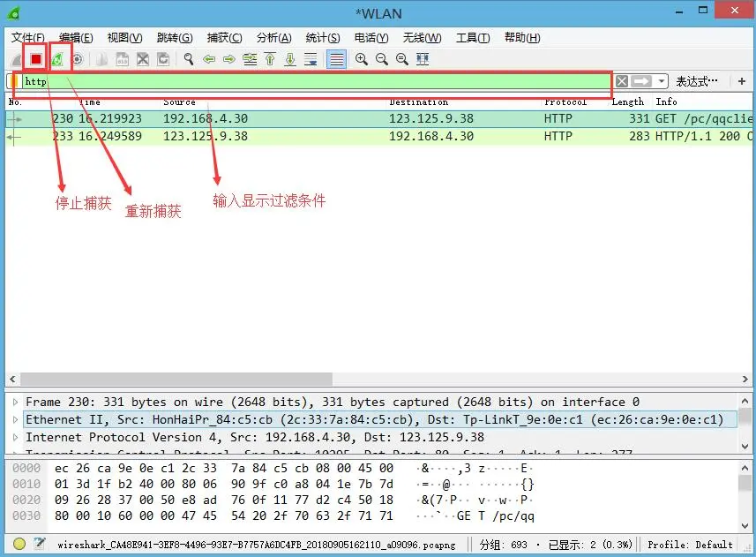Apply the display filter arrow button

pos(641,81)
